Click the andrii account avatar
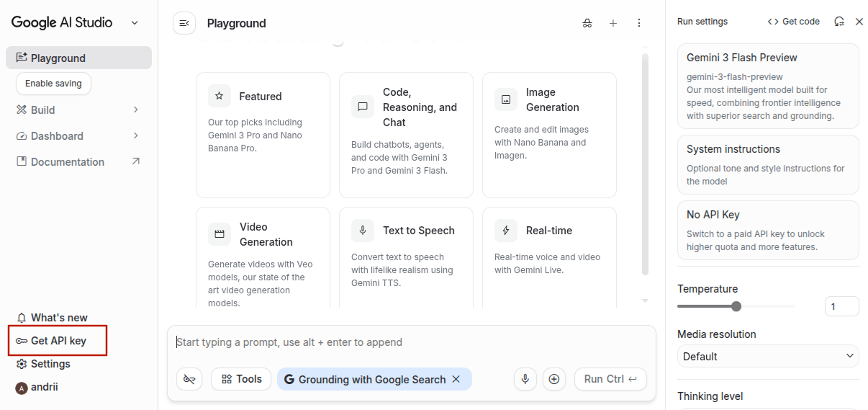This screenshot has width=868, height=410. (22, 388)
